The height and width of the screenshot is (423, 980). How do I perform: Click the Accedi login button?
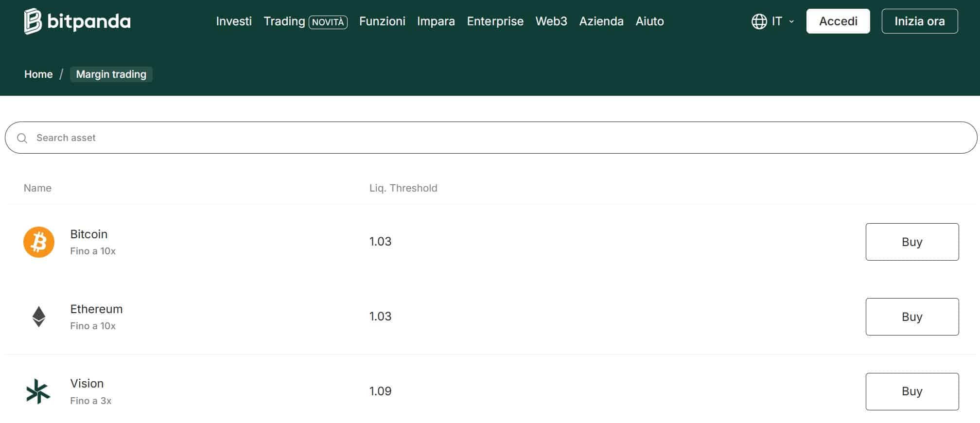(x=838, y=21)
